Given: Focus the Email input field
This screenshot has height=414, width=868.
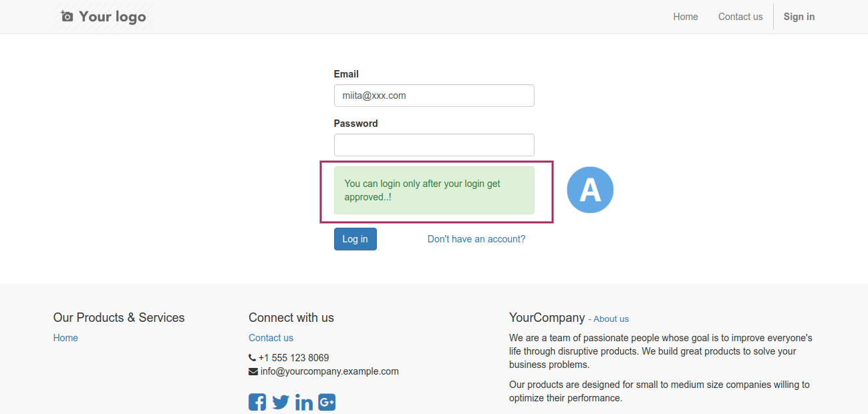Looking at the screenshot, I should 434,95.
